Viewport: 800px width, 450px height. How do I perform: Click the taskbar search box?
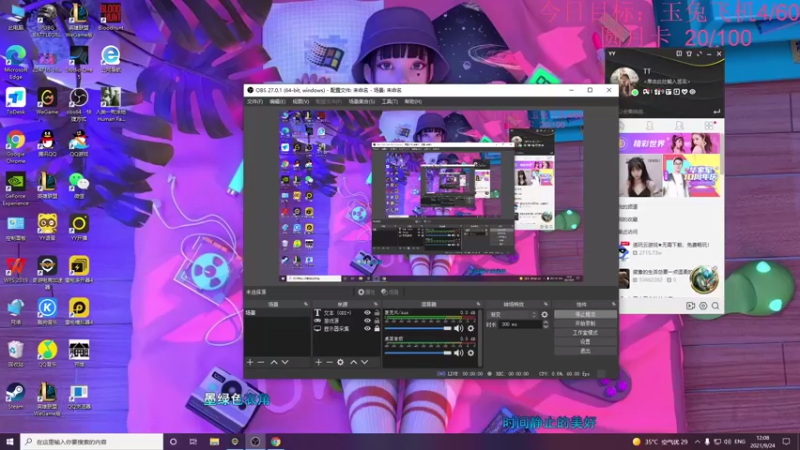tap(92, 441)
